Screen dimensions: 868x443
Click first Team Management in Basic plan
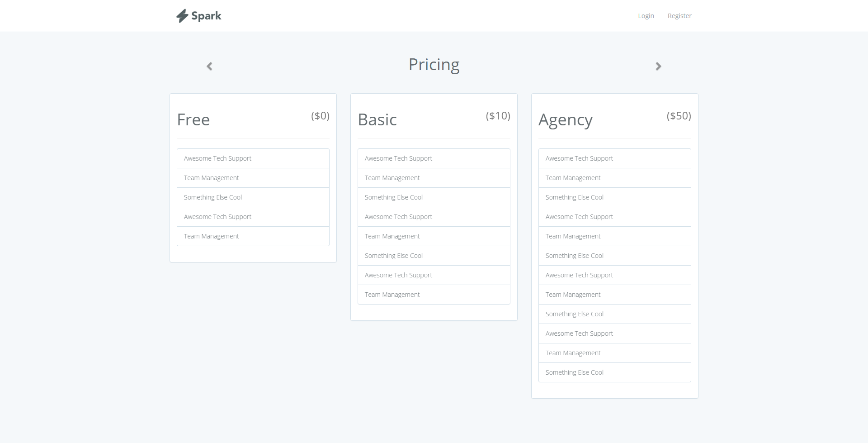[x=392, y=178]
